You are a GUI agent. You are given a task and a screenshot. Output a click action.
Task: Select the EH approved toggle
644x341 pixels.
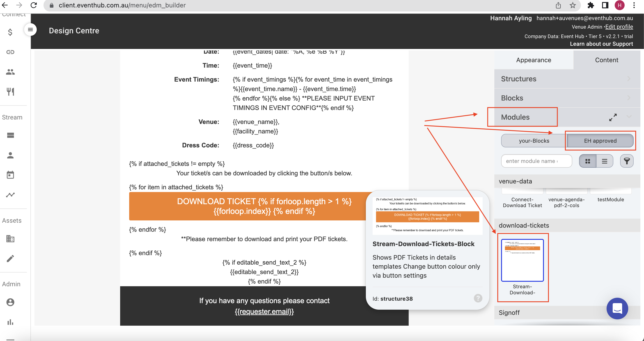(600, 141)
